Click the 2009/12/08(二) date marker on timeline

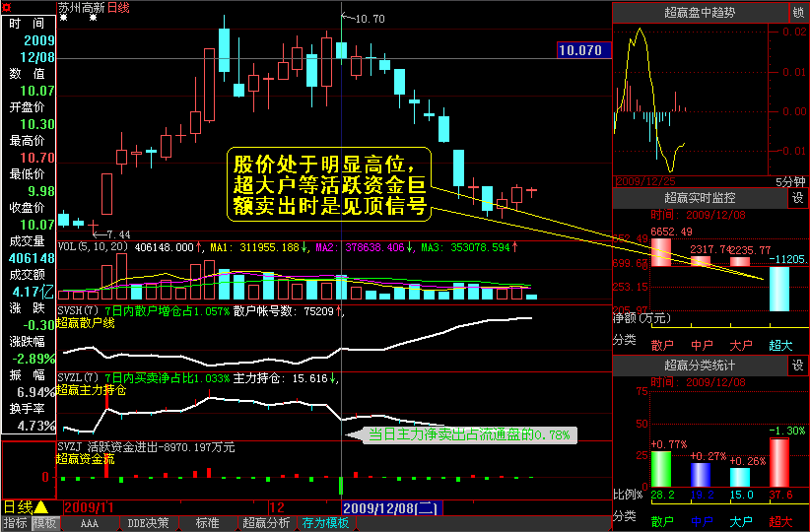[x=391, y=507]
